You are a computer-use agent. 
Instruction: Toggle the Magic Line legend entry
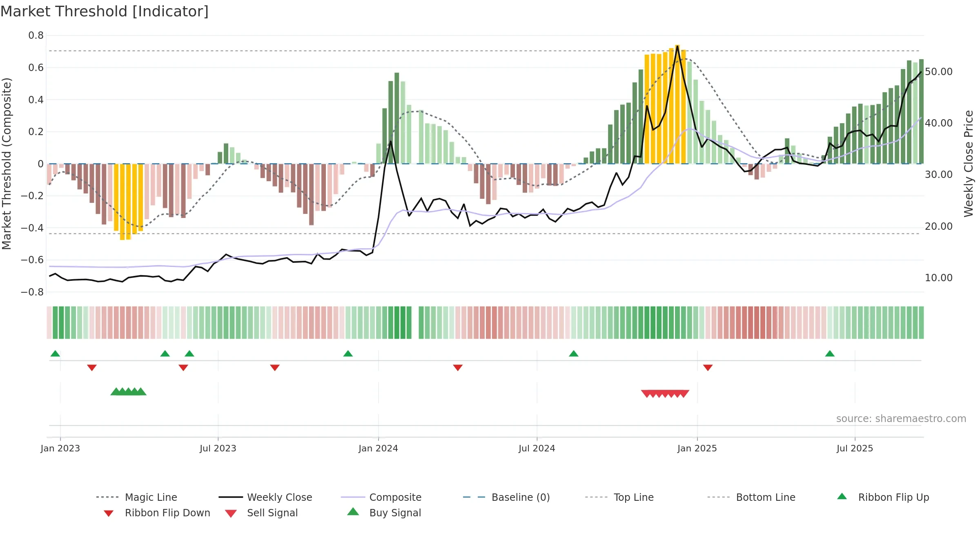[137, 497]
